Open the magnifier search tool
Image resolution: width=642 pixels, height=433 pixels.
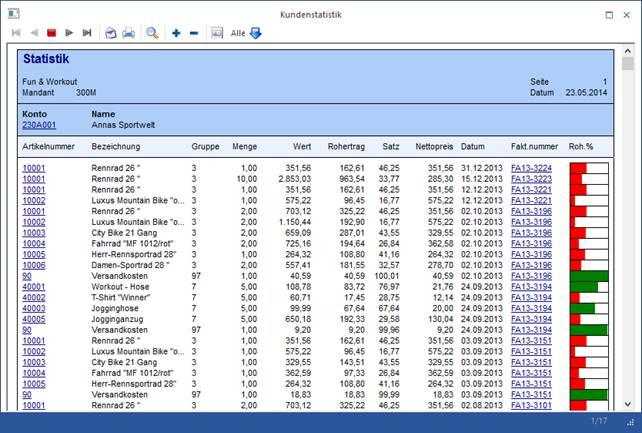click(x=153, y=33)
